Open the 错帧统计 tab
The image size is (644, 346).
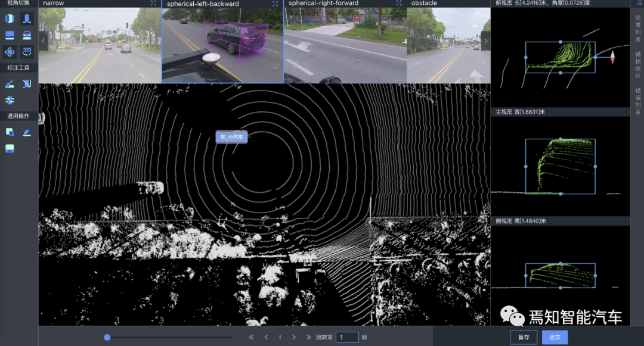pos(637,65)
